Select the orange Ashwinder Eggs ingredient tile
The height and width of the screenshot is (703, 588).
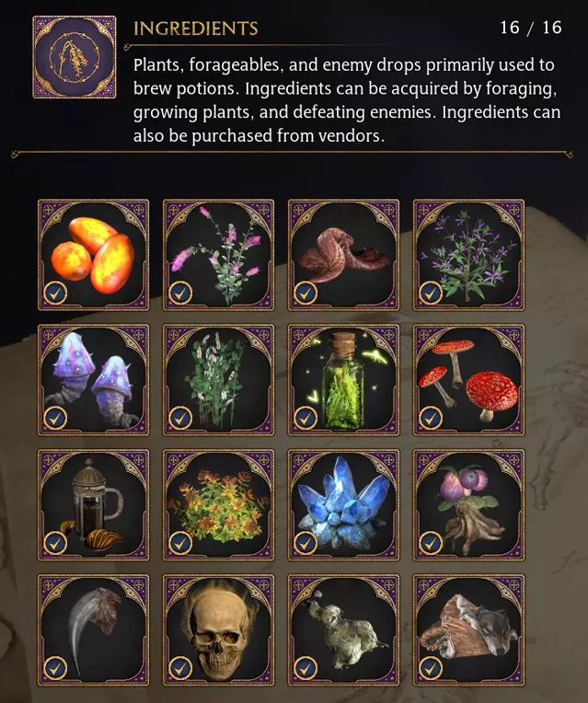93,255
